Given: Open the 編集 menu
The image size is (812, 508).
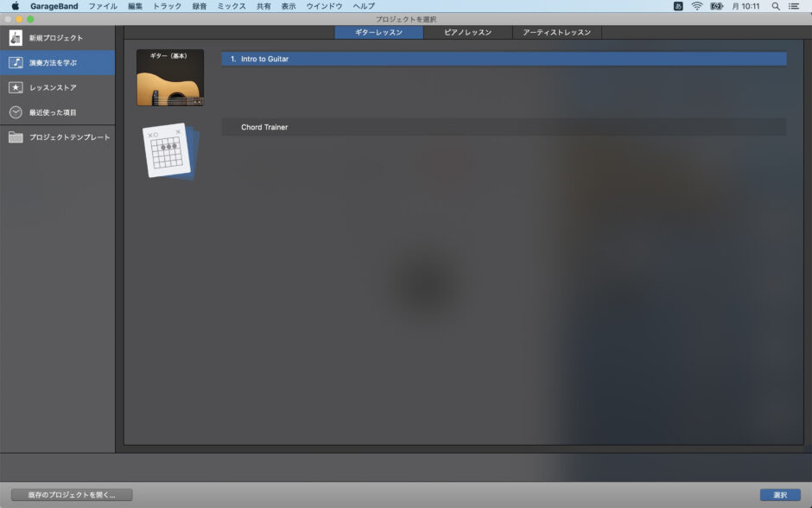Looking at the screenshot, I should tap(135, 6).
